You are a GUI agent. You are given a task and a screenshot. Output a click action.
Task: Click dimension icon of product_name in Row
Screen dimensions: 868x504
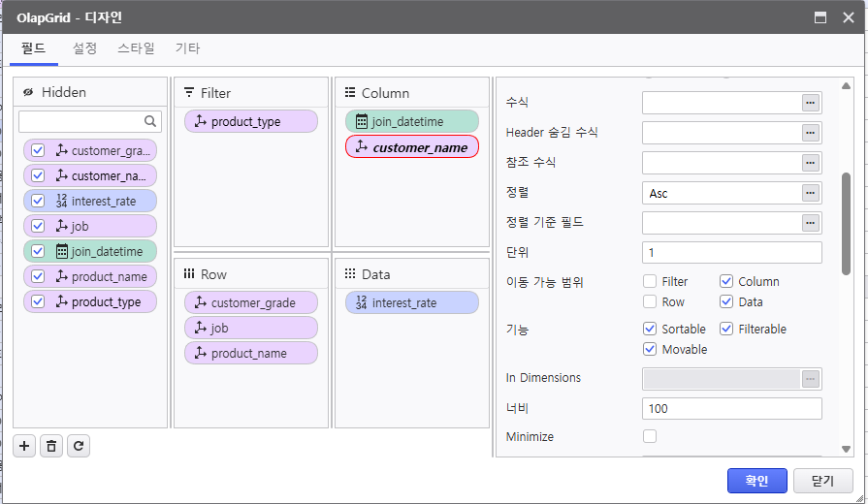(x=201, y=353)
